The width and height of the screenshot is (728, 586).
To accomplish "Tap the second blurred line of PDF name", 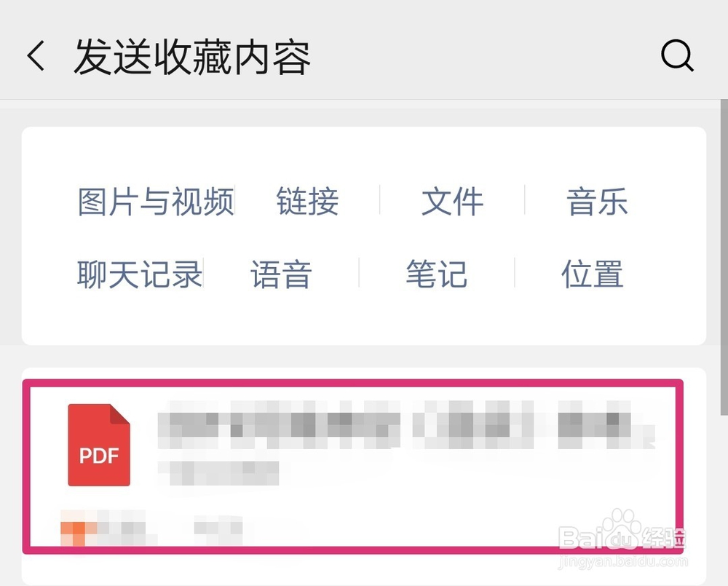I will click(218, 472).
